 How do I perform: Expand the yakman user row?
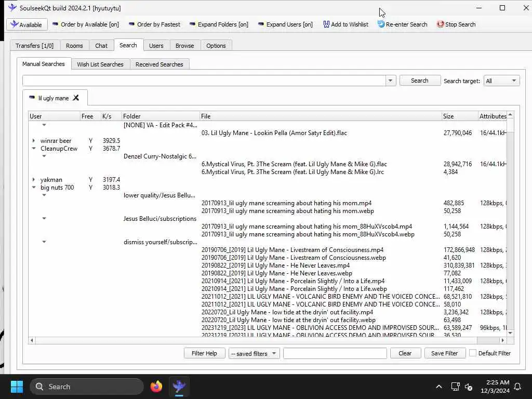coord(34,179)
